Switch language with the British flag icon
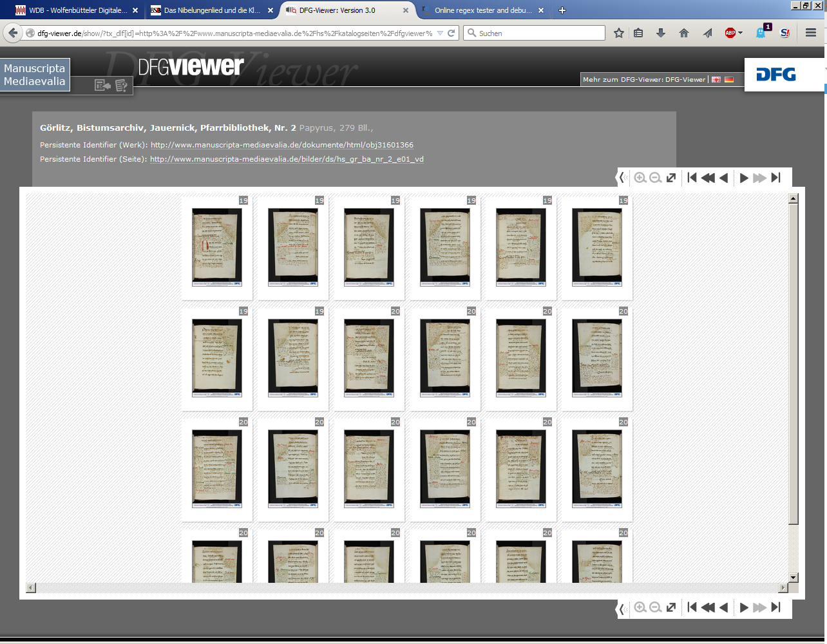 point(716,80)
